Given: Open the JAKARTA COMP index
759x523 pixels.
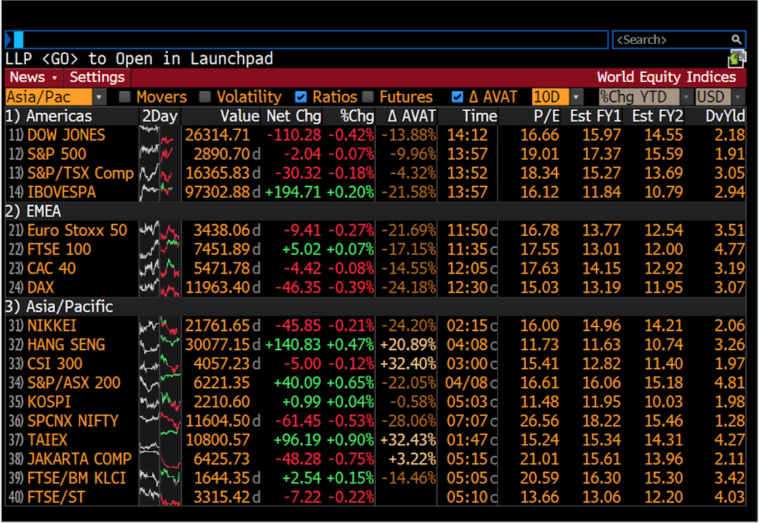Looking at the screenshot, I should [x=79, y=459].
